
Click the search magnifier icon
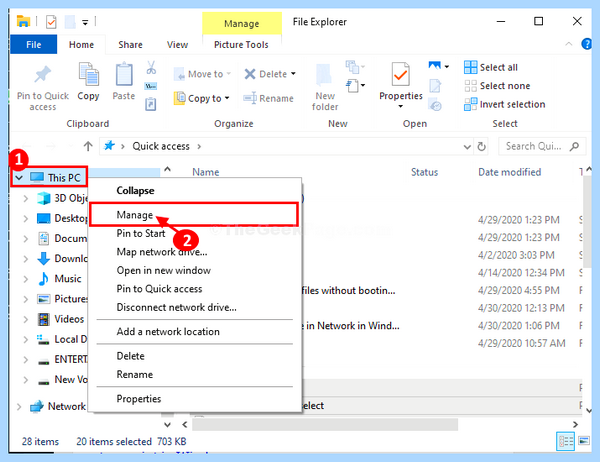coord(574,146)
